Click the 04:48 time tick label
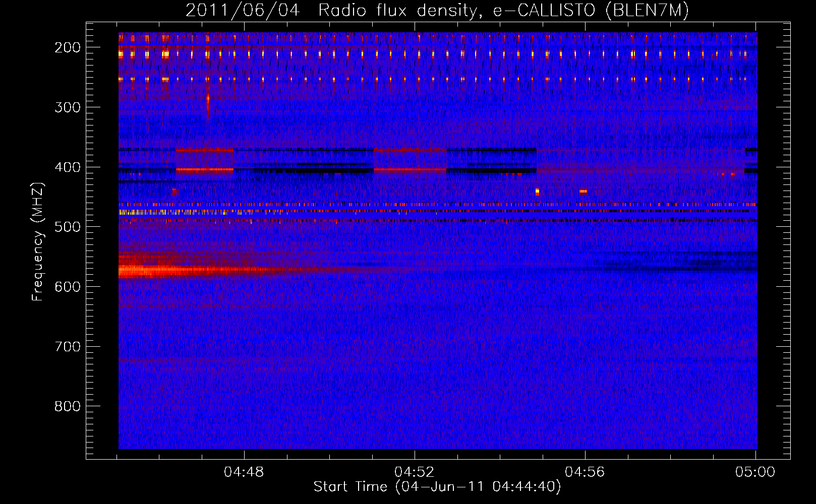The image size is (816, 504). (x=244, y=472)
